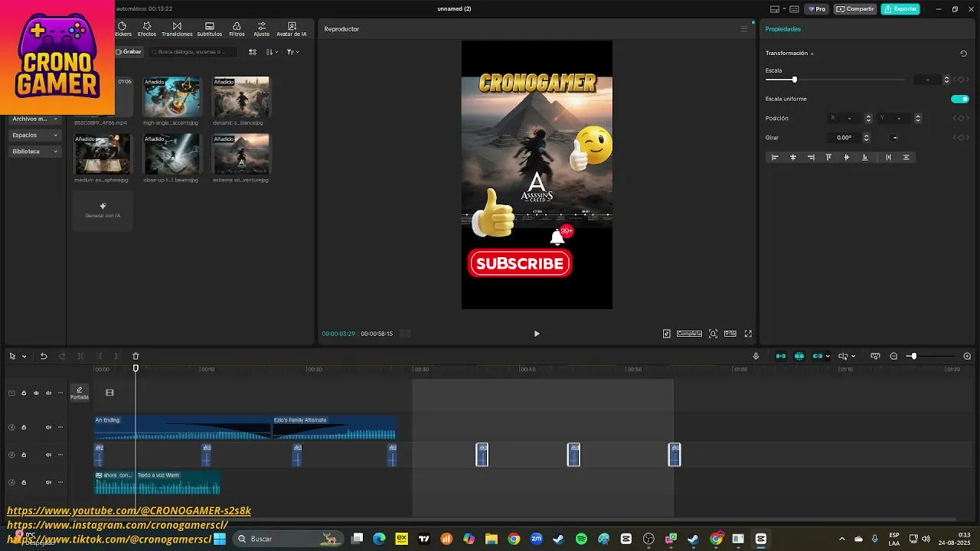The width and height of the screenshot is (980, 551).
Task: Lock the main video track
Action: [24, 393]
